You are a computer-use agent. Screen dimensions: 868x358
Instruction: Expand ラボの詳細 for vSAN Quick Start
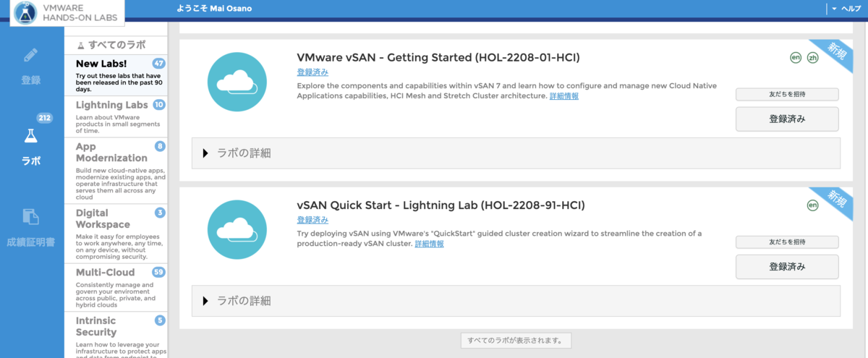click(x=516, y=301)
